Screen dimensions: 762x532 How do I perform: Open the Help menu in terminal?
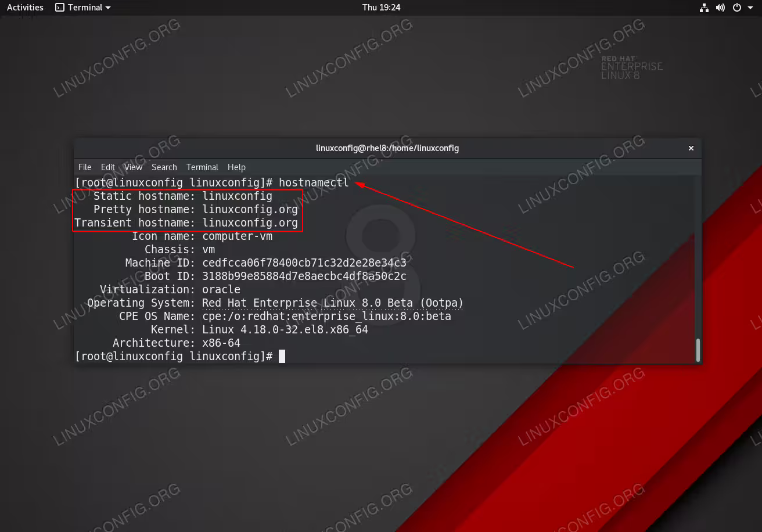(236, 167)
